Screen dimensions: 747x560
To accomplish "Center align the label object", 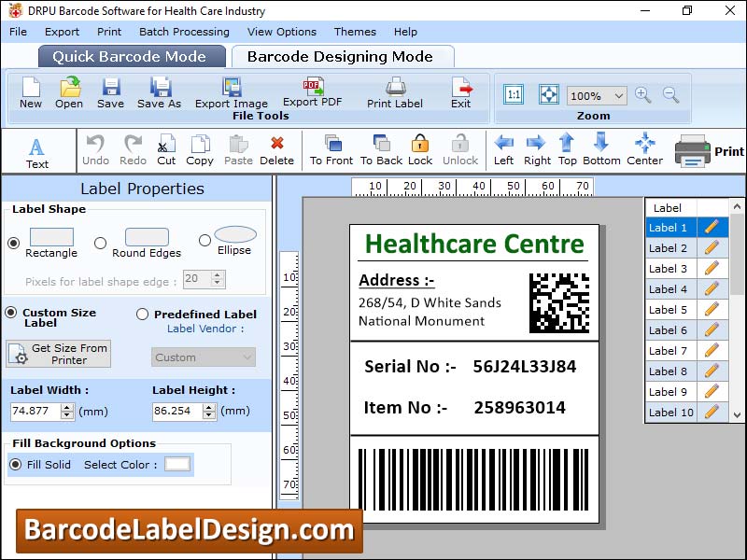I will click(x=644, y=149).
